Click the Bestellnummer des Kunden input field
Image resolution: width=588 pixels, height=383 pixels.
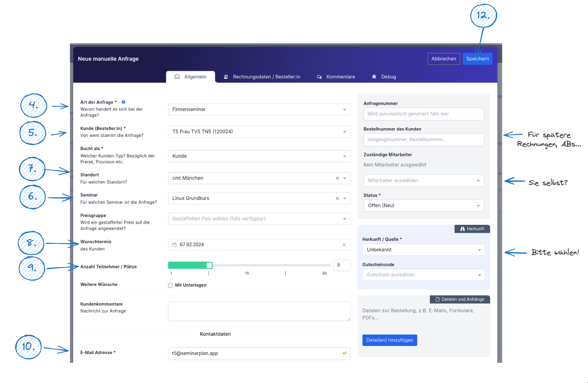pyautogui.click(x=424, y=140)
